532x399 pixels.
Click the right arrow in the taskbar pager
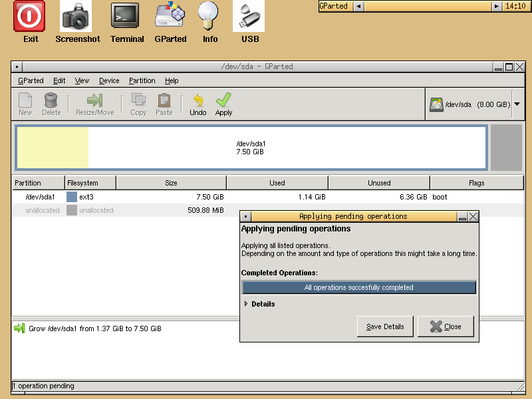[x=497, y=6]
